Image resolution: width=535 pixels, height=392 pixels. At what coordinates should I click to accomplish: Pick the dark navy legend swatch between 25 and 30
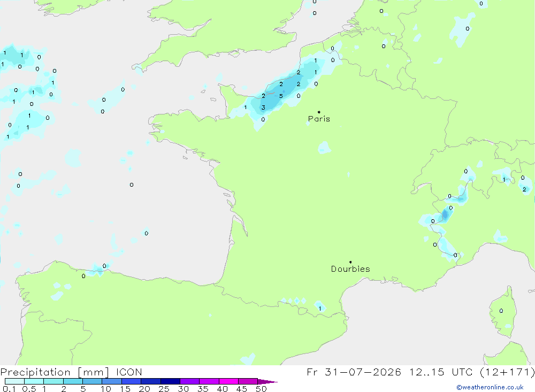(x=170, y=381)
